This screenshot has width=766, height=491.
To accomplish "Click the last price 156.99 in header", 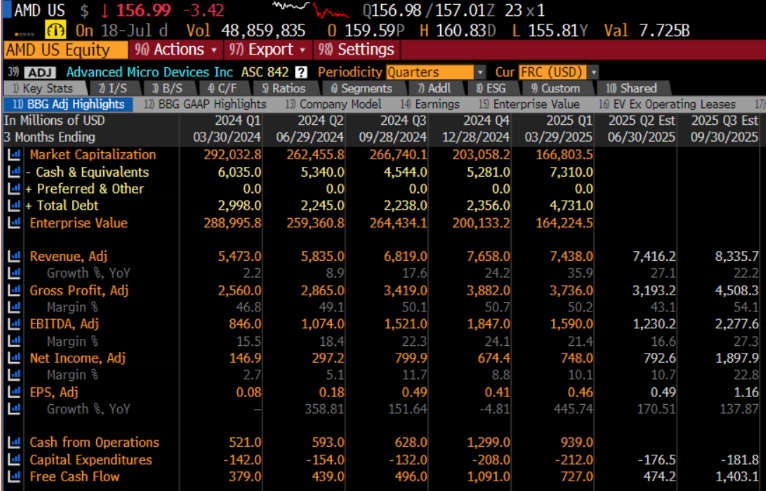I will 143,10.
